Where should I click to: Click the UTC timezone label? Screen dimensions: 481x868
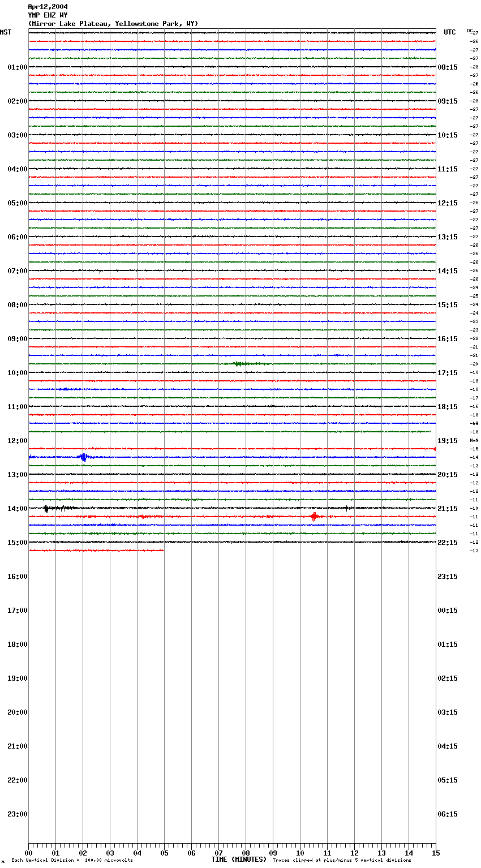(449, 32)
